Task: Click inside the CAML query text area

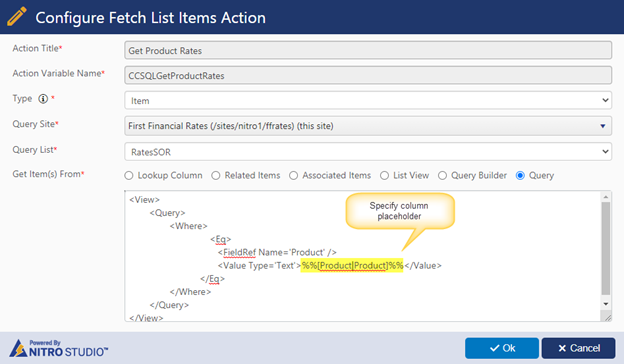Action: tap(363, 256)
